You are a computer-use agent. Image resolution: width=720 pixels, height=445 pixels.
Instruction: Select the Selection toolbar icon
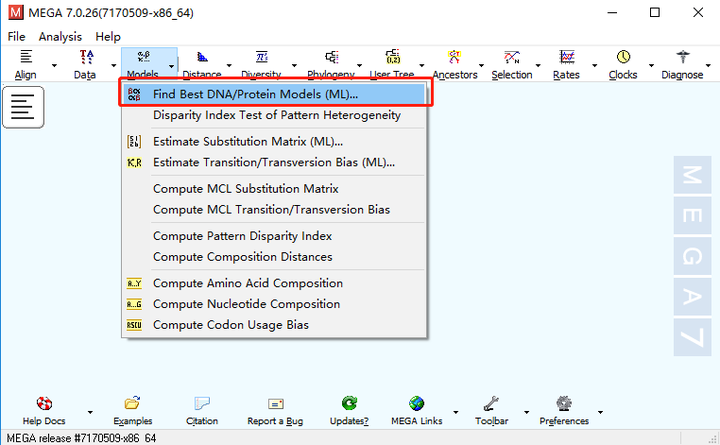point(512,57)
